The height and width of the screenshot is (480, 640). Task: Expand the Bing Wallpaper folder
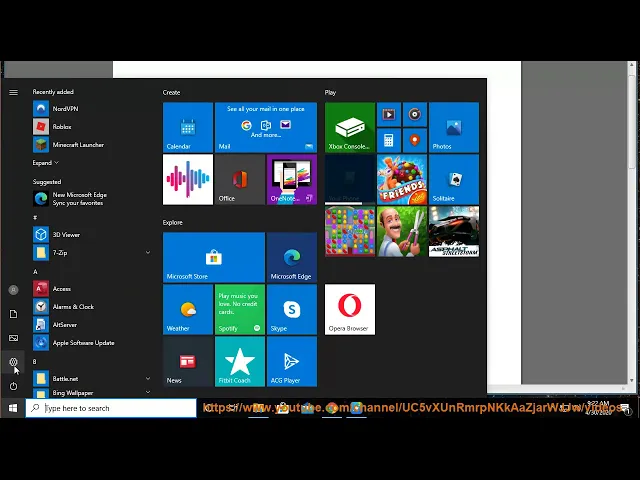[92, 393]
